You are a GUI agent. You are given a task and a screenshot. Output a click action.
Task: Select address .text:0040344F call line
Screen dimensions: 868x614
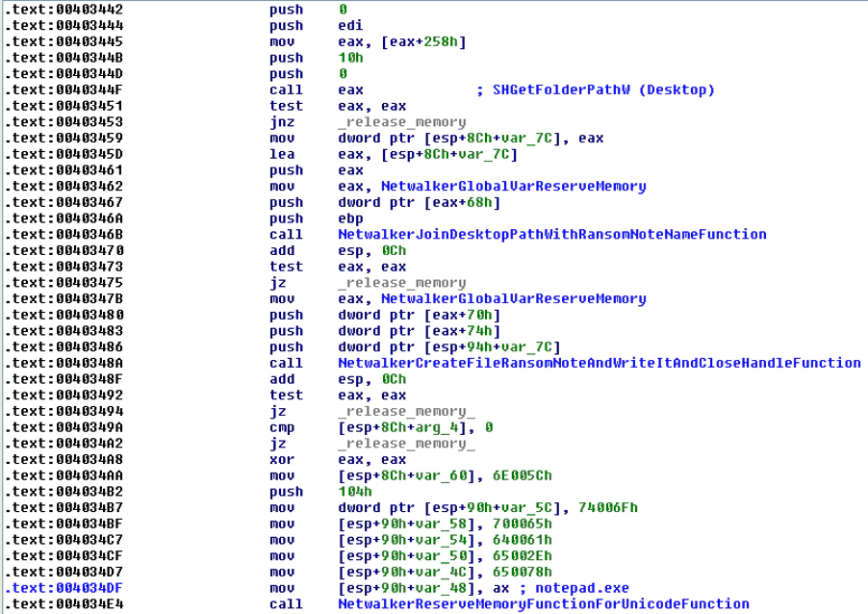click(64, 90)
